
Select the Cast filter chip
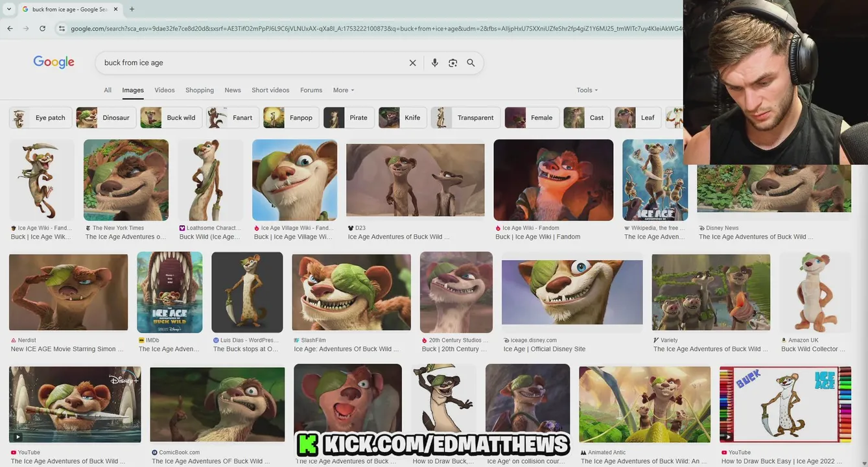pyautogui.click(x=587, y=118)
